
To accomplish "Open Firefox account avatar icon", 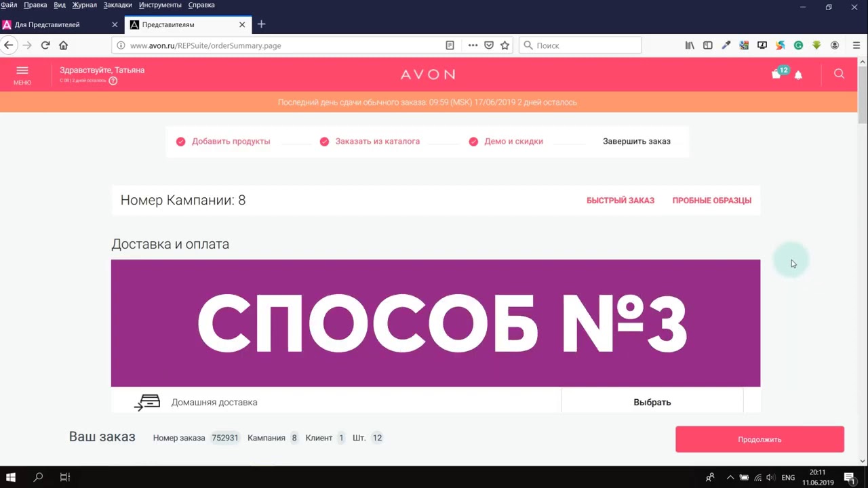I will (835, 45).
